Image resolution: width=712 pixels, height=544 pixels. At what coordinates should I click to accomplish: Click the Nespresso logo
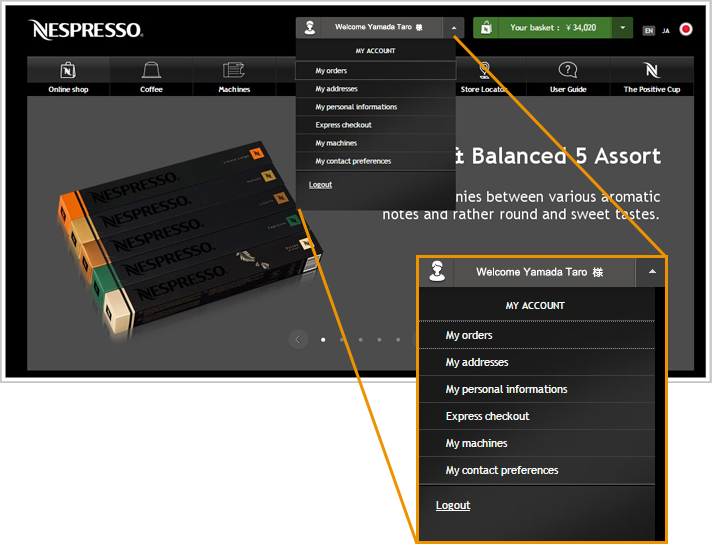click(85, 29)
